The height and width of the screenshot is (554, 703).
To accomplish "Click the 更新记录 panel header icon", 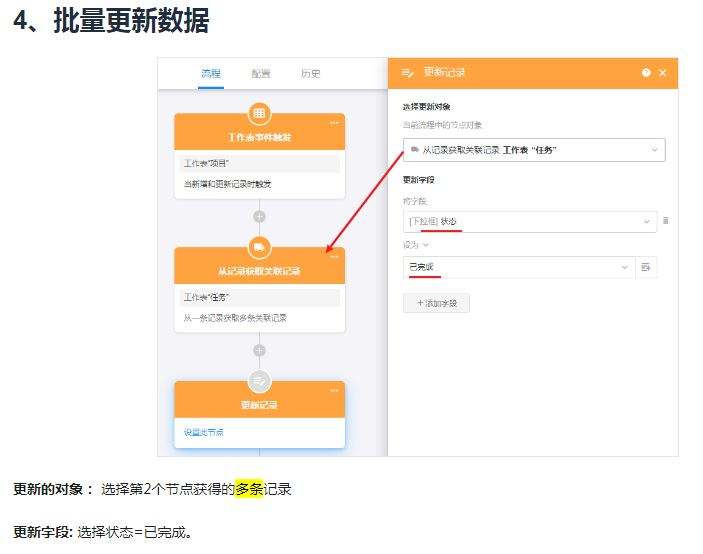I will pos(407,73).
